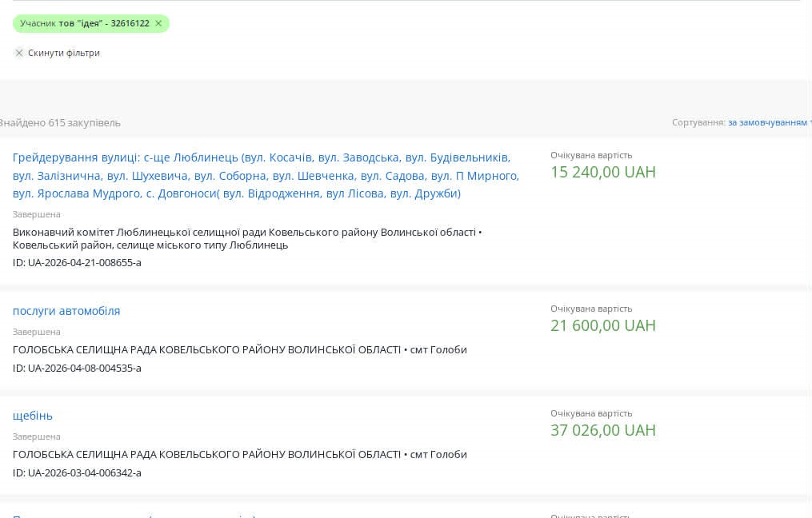
Task: Open the 'послуги автомобіля' tender
Action: tap(66, 311)
